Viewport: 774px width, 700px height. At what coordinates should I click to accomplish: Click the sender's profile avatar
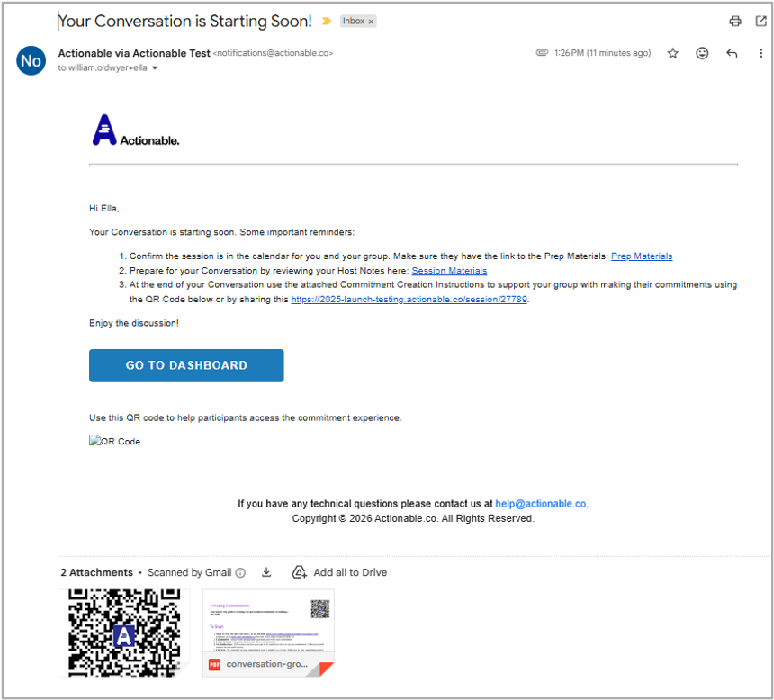31,60
